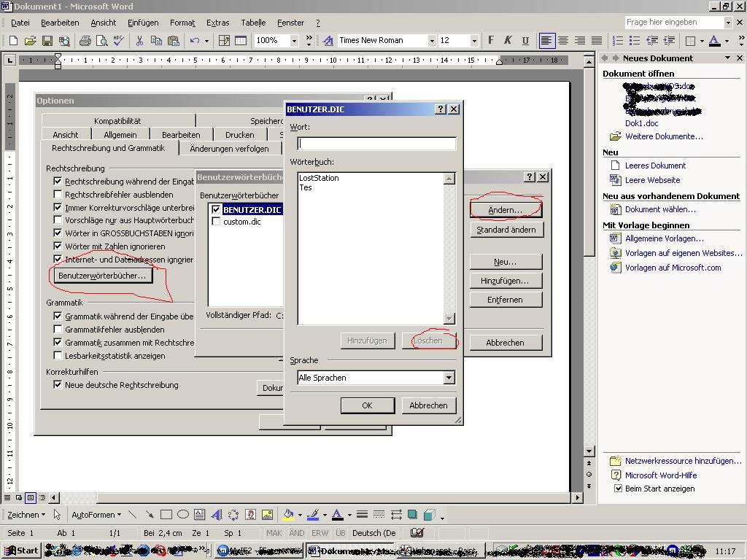Toggle underline formatting (U button)
Screen dimensions: 747x560
tap(525, 41)
